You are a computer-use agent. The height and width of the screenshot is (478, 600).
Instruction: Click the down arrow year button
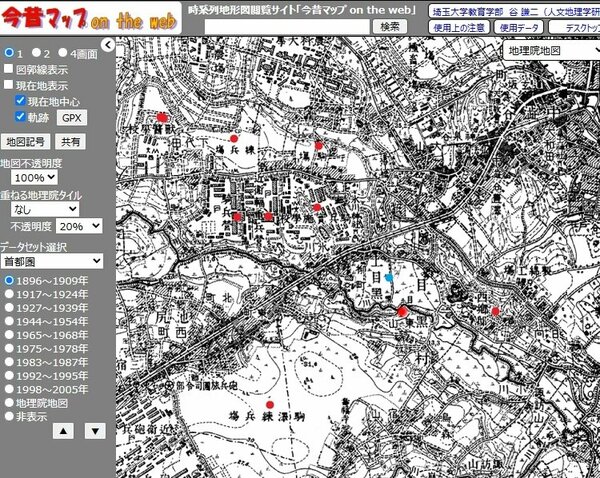point(95,431)
